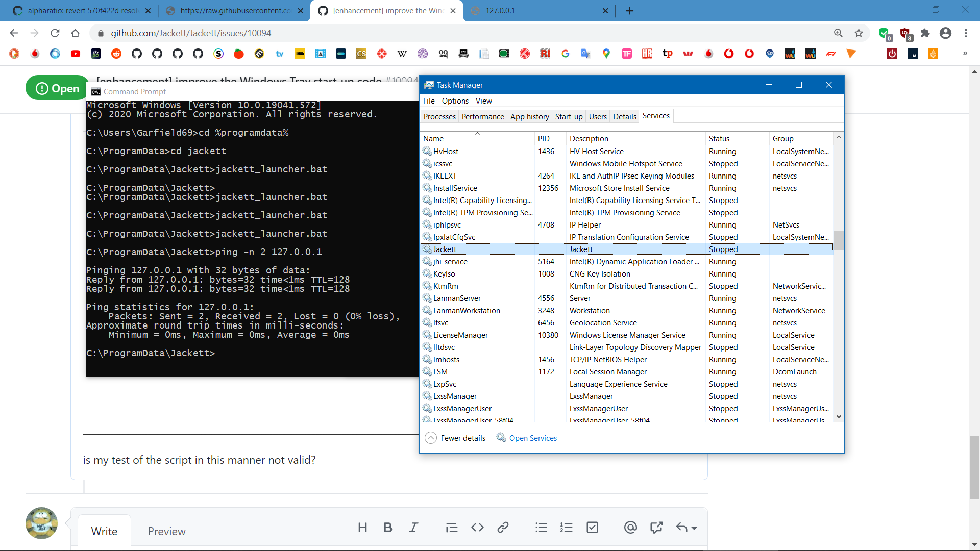Insert a task list checkbox in the comment
Viewport: 980px width, 551px height.
[592, 528]
